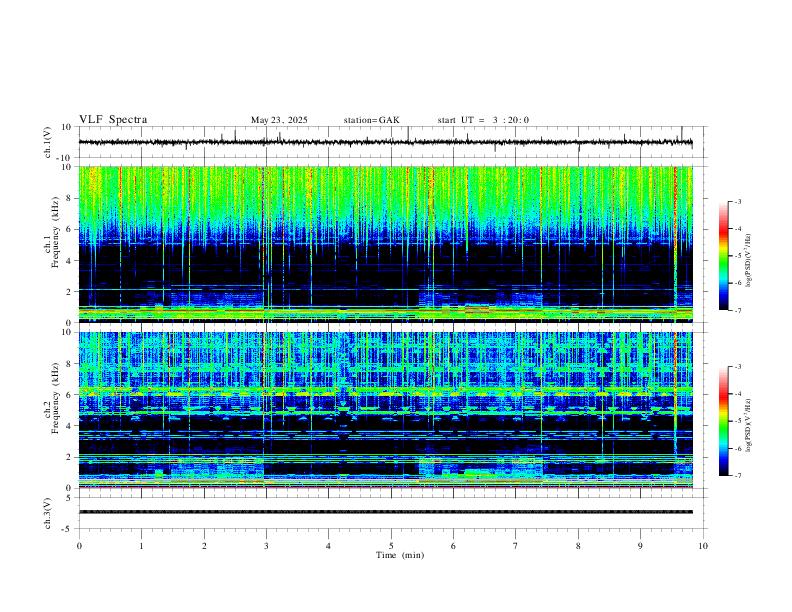Image resolution: width=792 pixels, height=612 pixels.
Task: Click the 'VLF Spectra' title text
Action: coord(113,120)
